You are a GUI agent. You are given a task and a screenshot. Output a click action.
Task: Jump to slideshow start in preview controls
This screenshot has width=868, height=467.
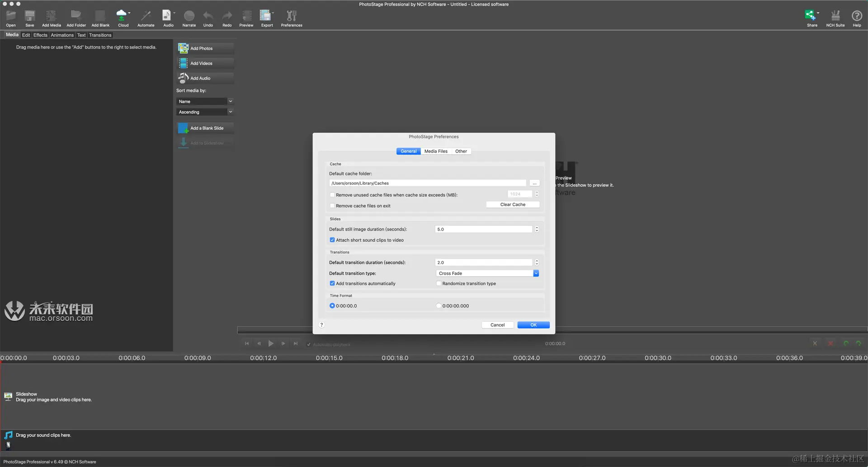pos(247,343)
